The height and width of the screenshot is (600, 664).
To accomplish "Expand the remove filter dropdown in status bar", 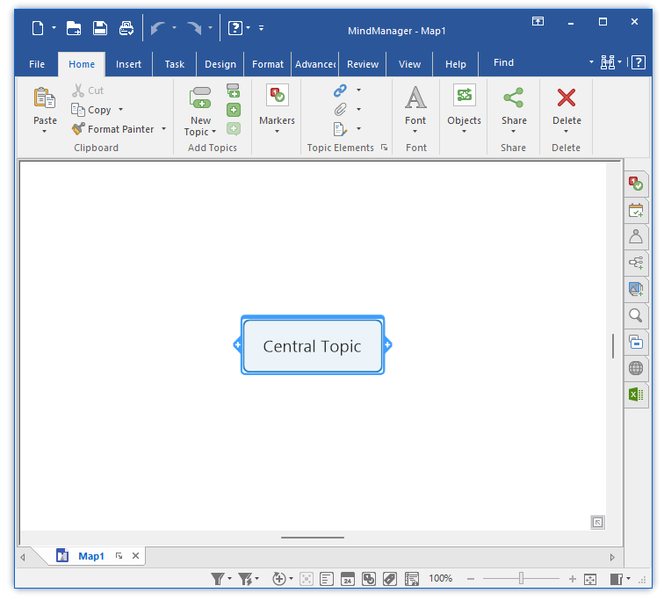I will coord(257,578).
